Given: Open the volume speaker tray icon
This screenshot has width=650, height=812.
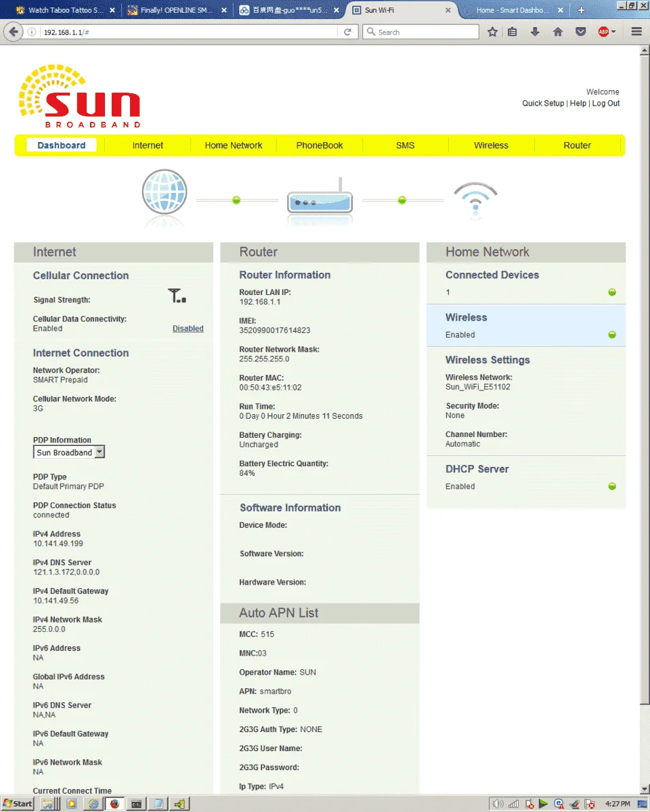Looking at the screenshot, I should tap(498, 804).
